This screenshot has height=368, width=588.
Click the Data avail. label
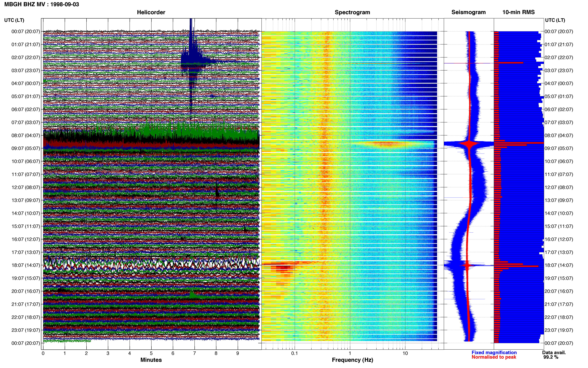(554, 352)
